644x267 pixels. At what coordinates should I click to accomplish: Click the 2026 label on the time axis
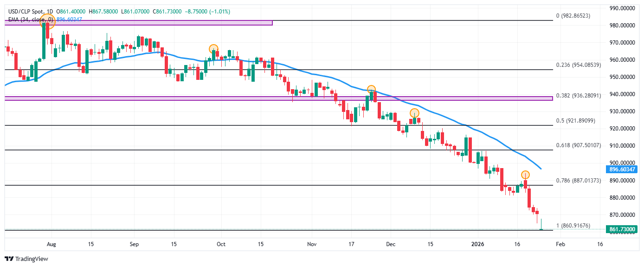[477, 244]
